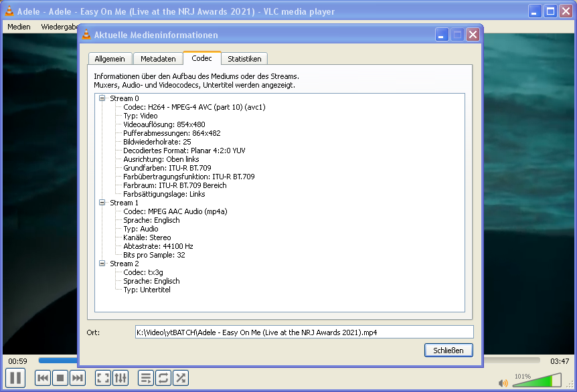
Task: Click the elapsed time 00:59
Action: [x=17, y=361]
